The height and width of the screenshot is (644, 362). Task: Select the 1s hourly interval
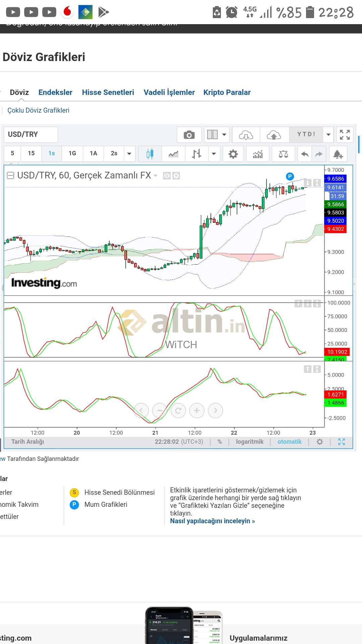(52, 153)
